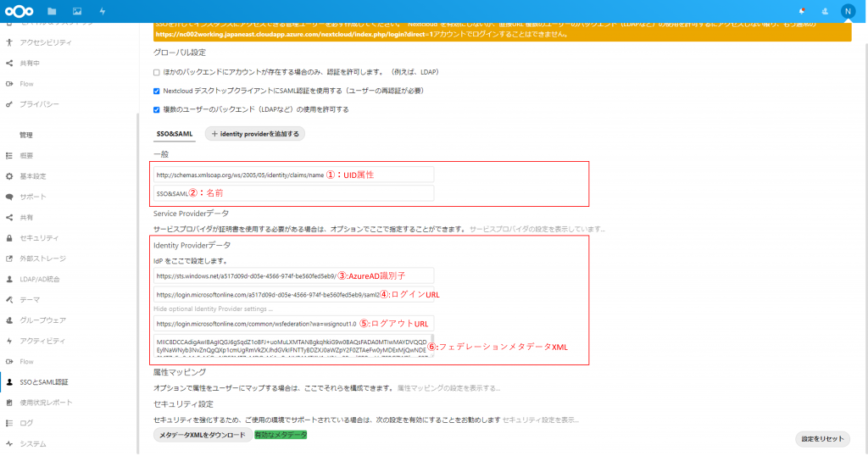Click gear icon next to 基本設定

point(8,176)
